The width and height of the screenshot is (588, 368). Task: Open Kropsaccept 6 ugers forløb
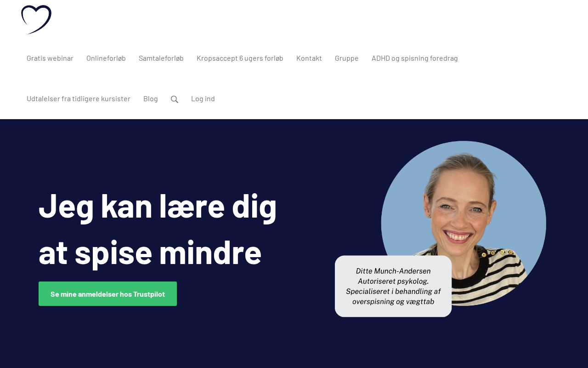click(240, 58)
